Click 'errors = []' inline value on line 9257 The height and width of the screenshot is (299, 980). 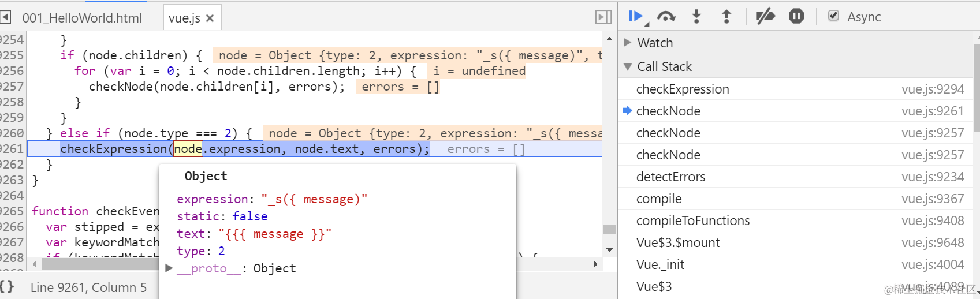(x=398, y=87)
